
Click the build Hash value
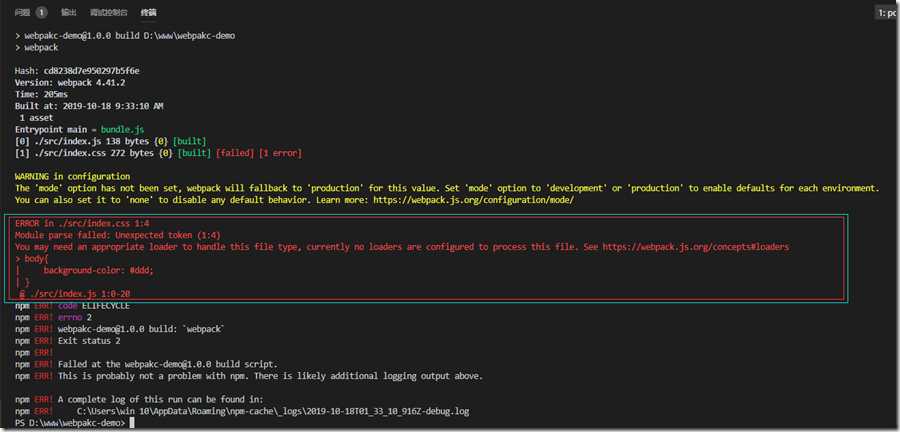91,71
